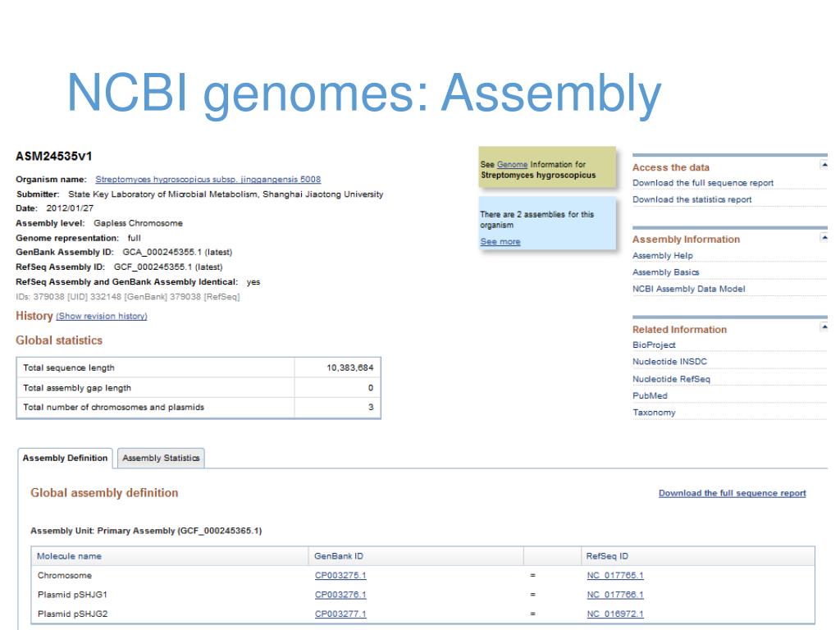Show revision history
This screenshot has width=840, height=630.
[x=101, y=316]
